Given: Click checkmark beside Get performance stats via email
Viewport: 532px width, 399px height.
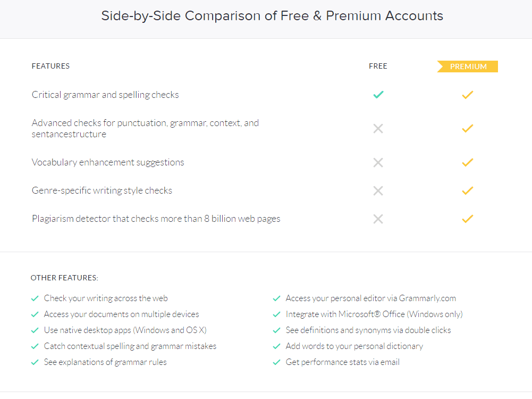Looking at the screenshot, I should click(276, 362).
